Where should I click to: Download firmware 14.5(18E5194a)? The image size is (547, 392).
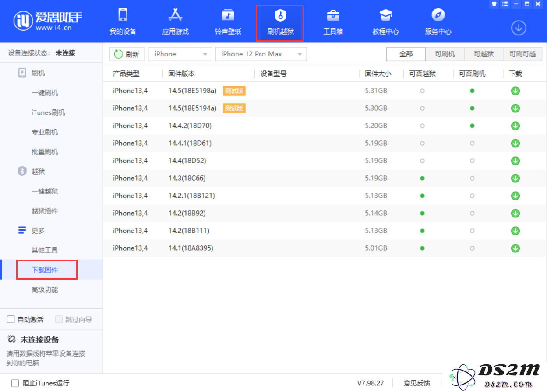click(x=515, y=108)
